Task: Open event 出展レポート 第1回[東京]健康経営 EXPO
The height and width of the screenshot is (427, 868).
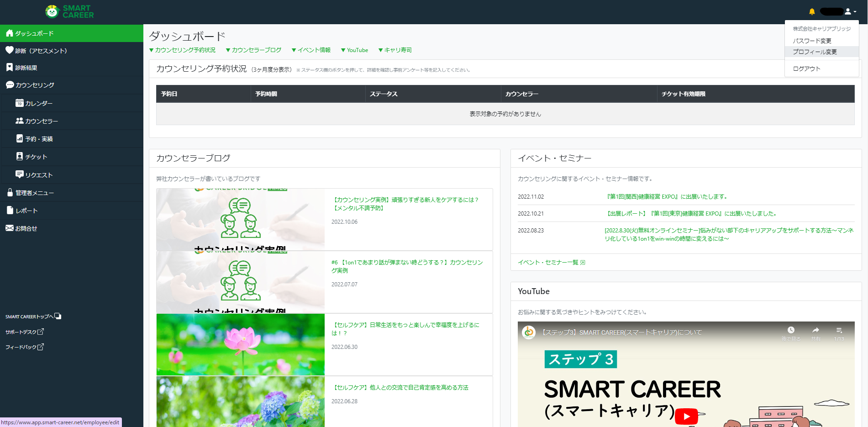Action: [x=691, y=214]
